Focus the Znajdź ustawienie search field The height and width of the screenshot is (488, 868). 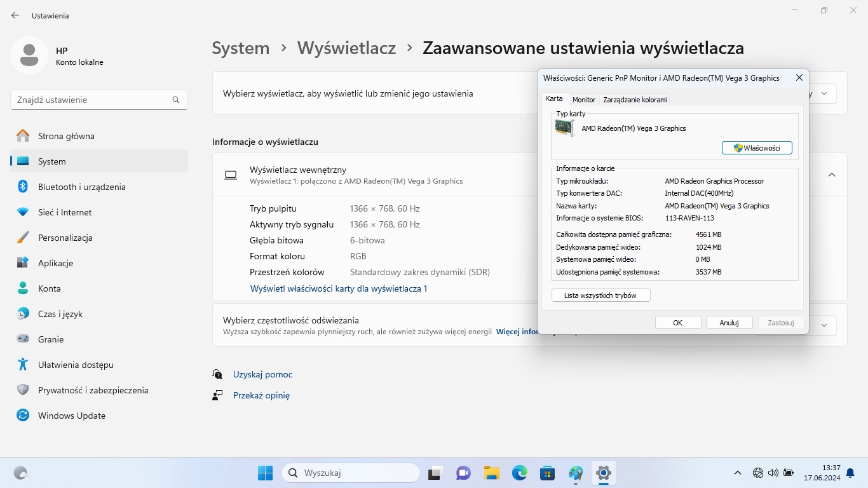tap(99, 100)
